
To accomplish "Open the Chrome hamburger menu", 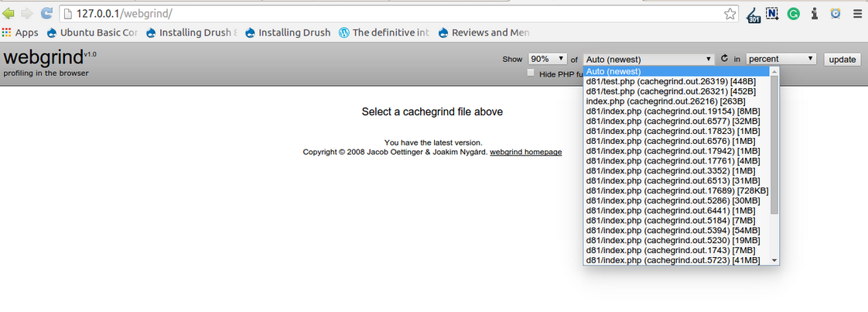I will pyautogui.click(x=856, y=13).
